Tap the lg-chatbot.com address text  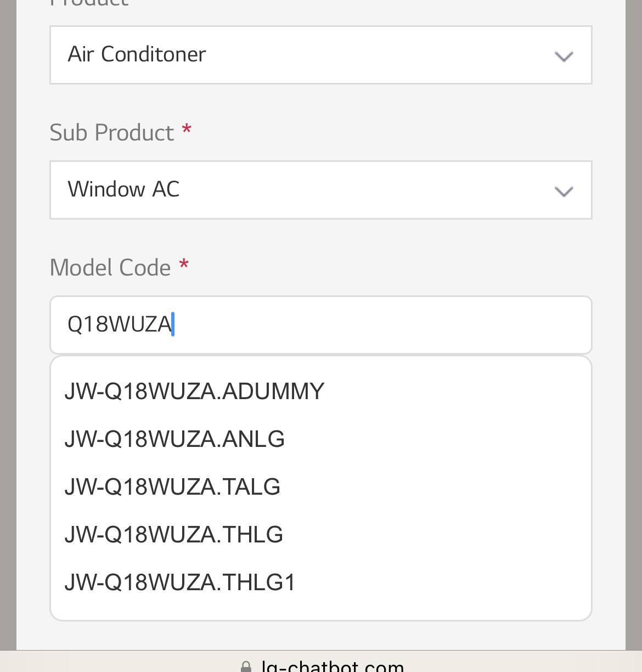pyautogui.click(x=333, y=667)
